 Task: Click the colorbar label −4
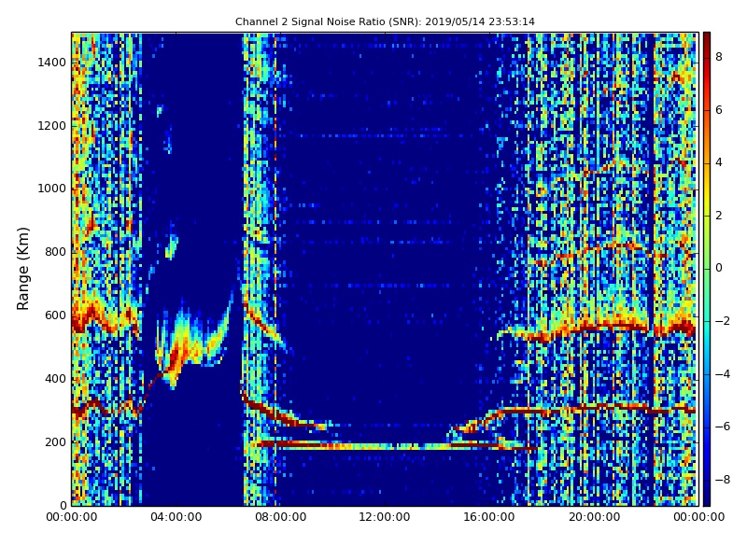pyautogui.click(x=723, y=374)
